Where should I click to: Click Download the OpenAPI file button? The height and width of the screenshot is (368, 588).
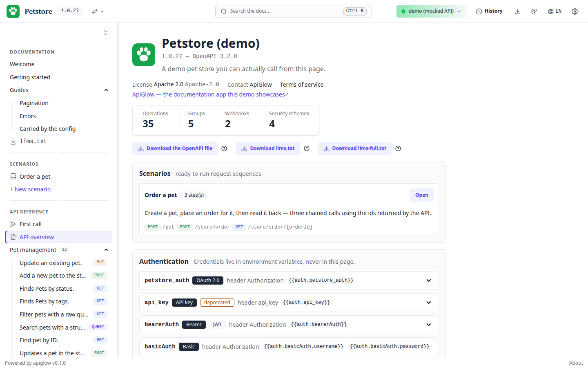pyautogui.click(x=175, y=148)
